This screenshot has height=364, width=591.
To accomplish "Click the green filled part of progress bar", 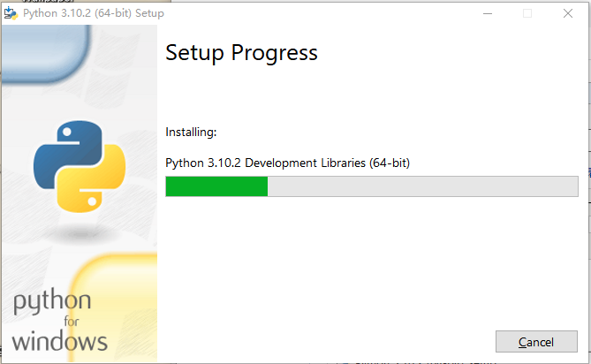I will (x=216, y=186).
